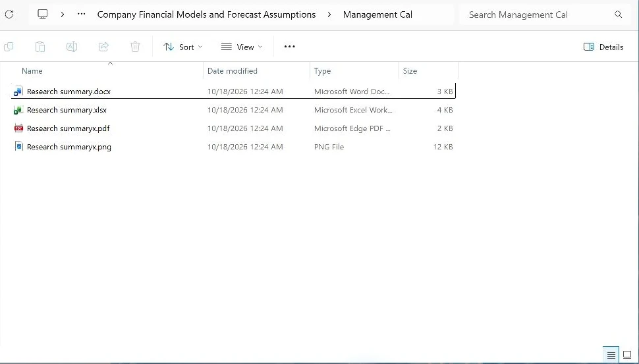Screen dimensions: 639x364
Task: Click the Share toolbar icon
Action: (103, 47)
